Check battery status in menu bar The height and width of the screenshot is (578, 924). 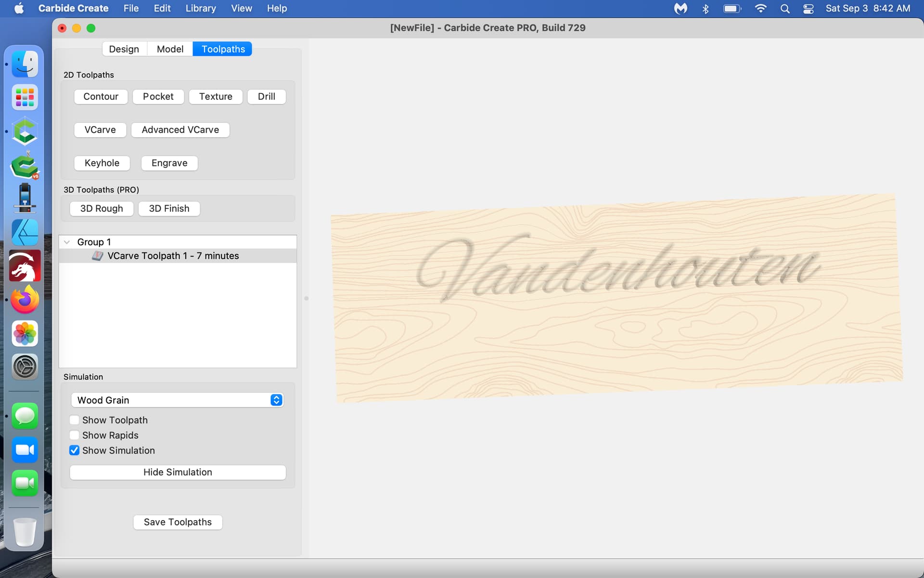click(732, 8)
